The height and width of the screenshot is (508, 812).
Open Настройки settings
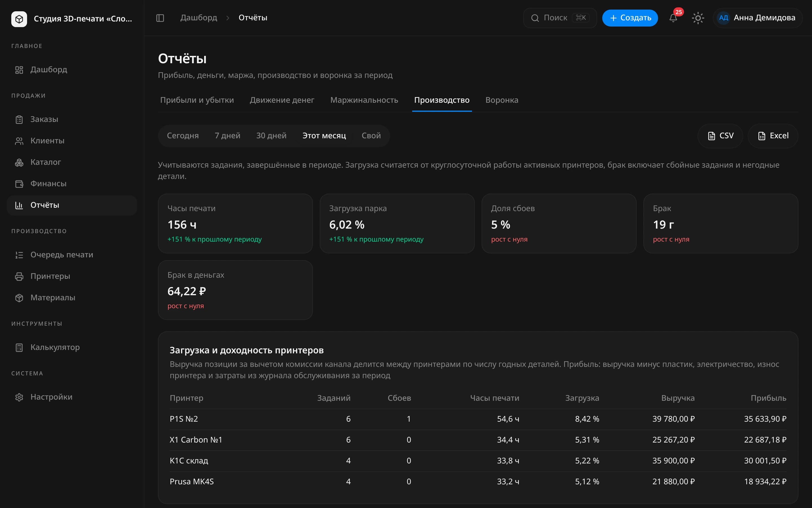[x=72, y=397]
